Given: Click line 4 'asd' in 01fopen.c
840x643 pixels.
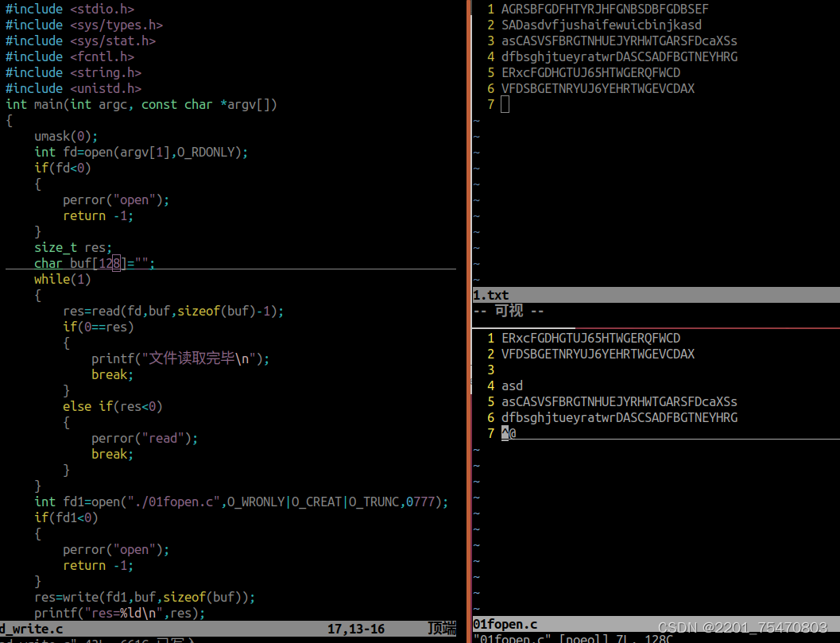Looking at the screenshot, I should [512, 385].
